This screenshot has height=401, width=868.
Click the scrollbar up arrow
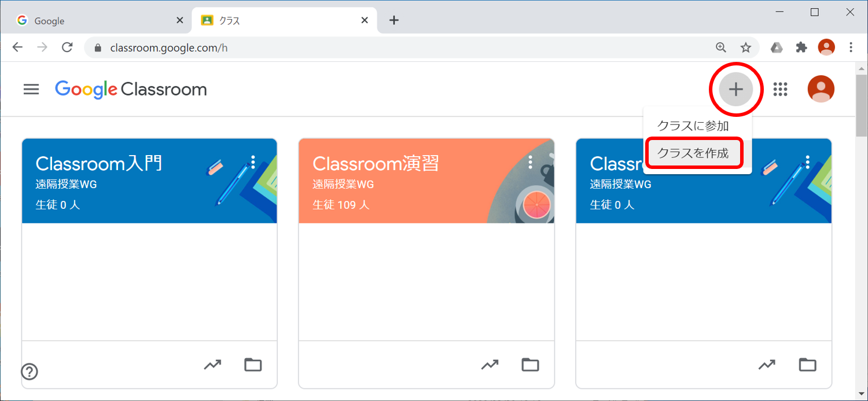(862, 68)
